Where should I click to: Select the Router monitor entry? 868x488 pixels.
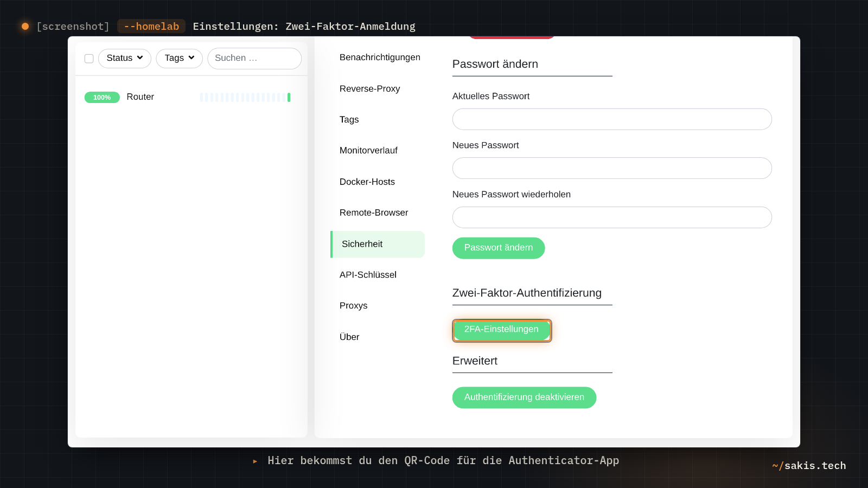[191, 97]
